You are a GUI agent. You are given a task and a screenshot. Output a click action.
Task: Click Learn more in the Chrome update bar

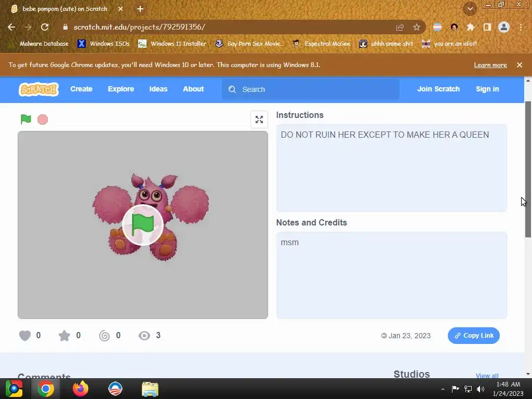click(x=490, y=65)
